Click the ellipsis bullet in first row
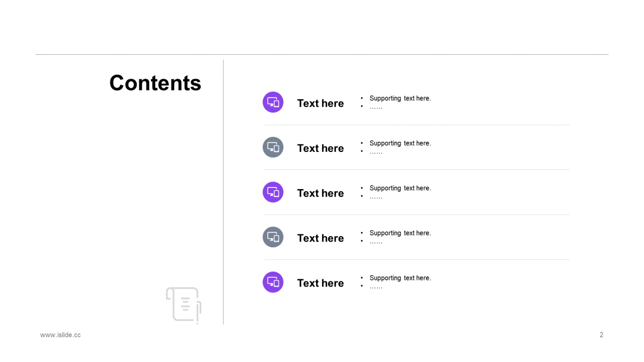 click(376, 107)
